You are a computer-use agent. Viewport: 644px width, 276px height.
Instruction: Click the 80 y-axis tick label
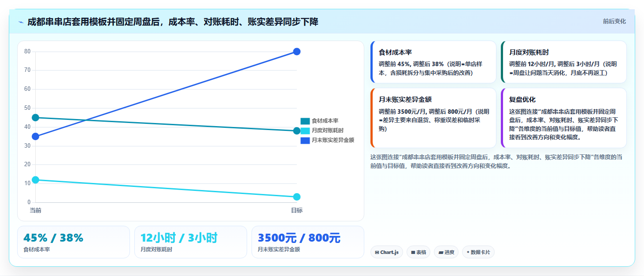tap(27, 52)
